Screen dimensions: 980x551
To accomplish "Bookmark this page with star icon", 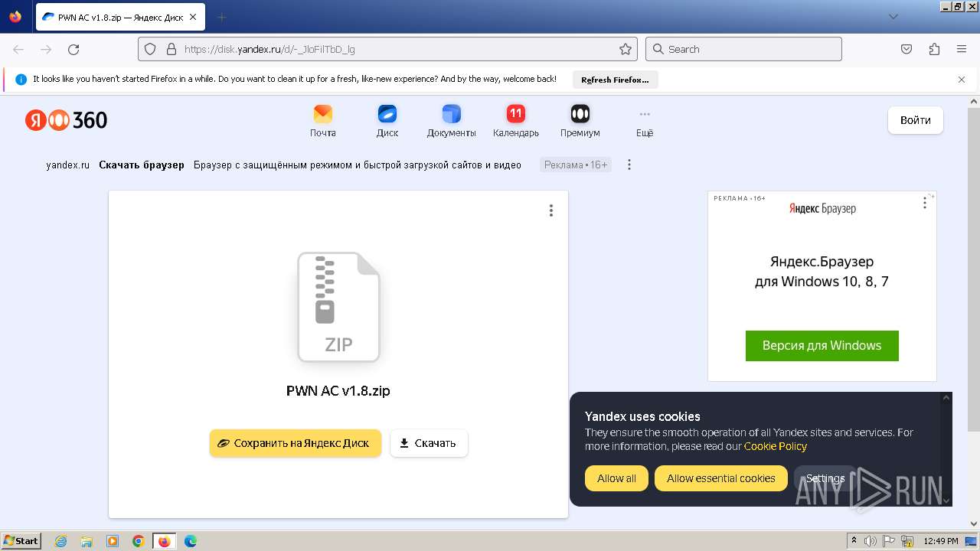I will tap(626, 49).
